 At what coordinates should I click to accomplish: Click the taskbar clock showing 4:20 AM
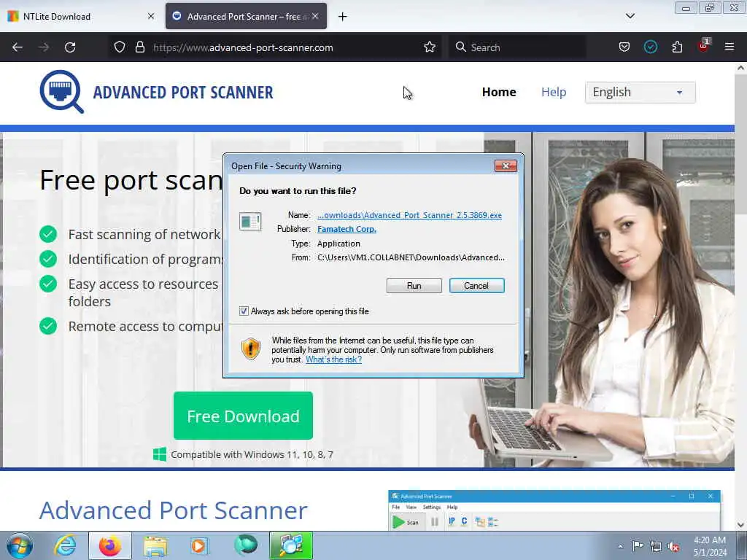(x=710, y=546)
